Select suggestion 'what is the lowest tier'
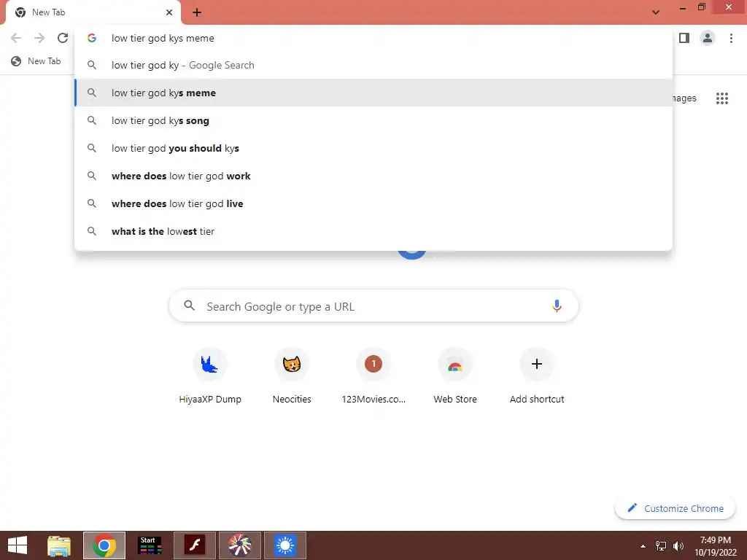 pos(373,231)
